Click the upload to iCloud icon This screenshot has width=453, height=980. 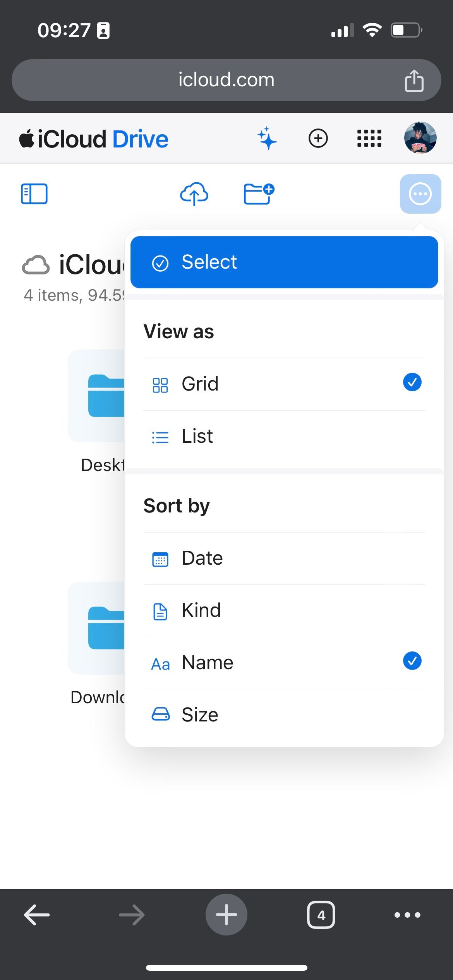click(194, 194)
